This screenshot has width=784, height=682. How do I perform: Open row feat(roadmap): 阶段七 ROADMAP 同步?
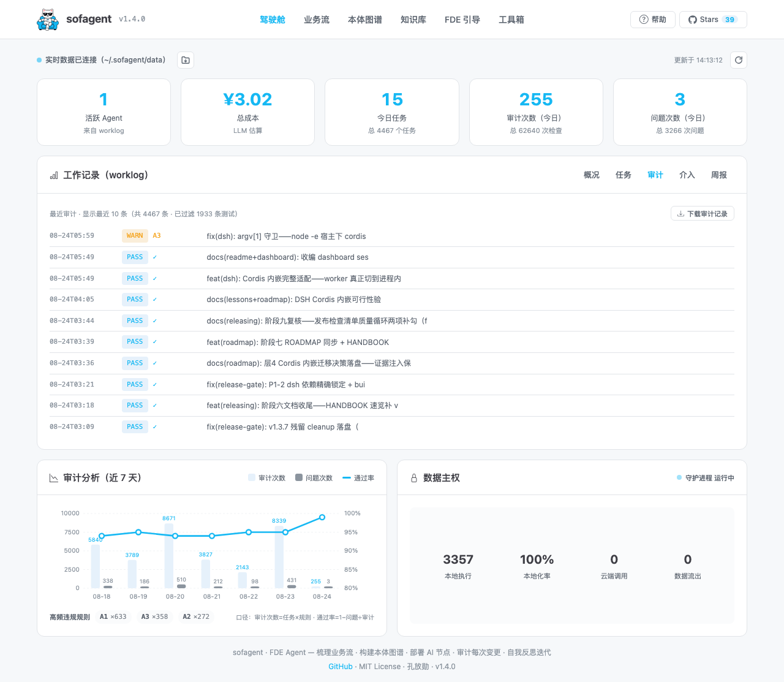coord(392,342)
